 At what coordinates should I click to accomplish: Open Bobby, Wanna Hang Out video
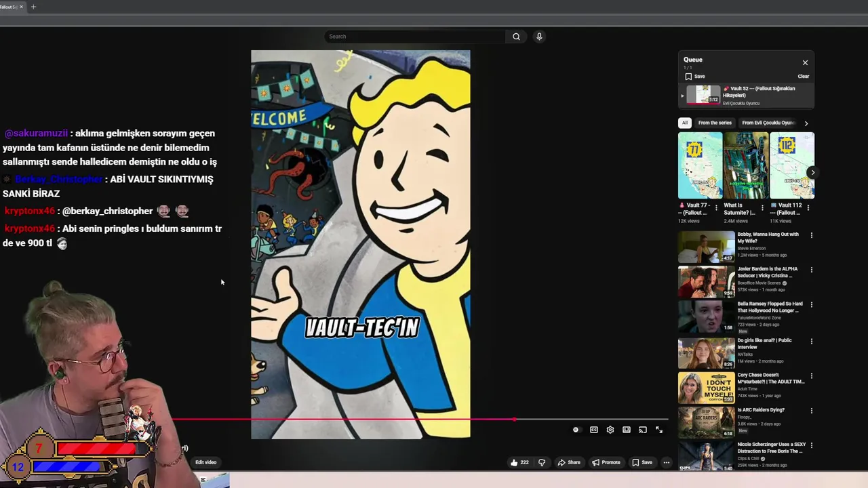pos(706,247)
